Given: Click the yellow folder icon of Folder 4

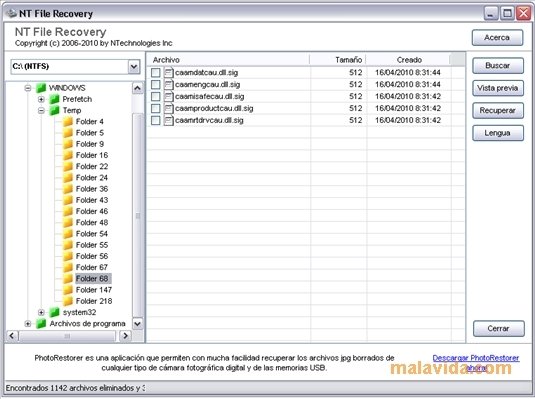Looking at the screenshot, I should click(x=68, y=122).
